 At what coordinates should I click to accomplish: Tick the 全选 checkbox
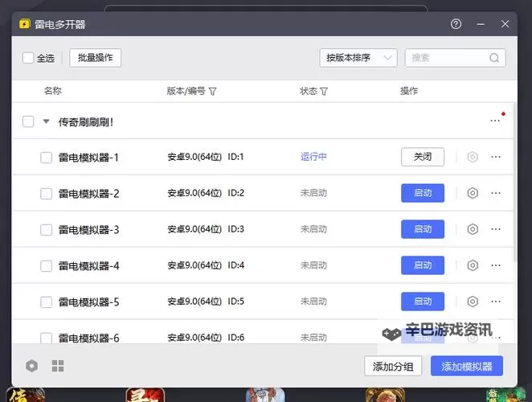point(28,58)
